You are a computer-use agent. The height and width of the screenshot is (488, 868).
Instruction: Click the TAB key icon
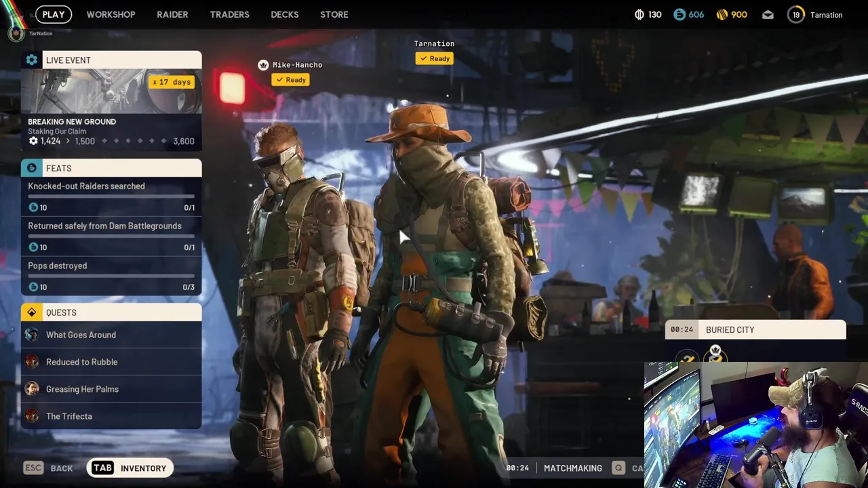click(x=102, y=468)
